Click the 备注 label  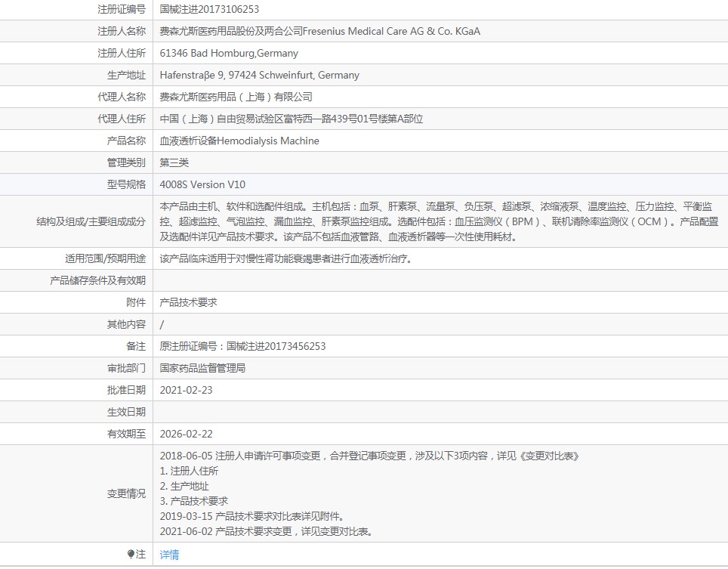point(136,347)
